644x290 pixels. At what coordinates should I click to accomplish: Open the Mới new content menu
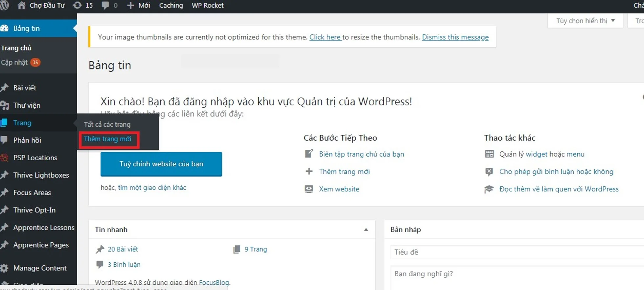tap(144, 6)
